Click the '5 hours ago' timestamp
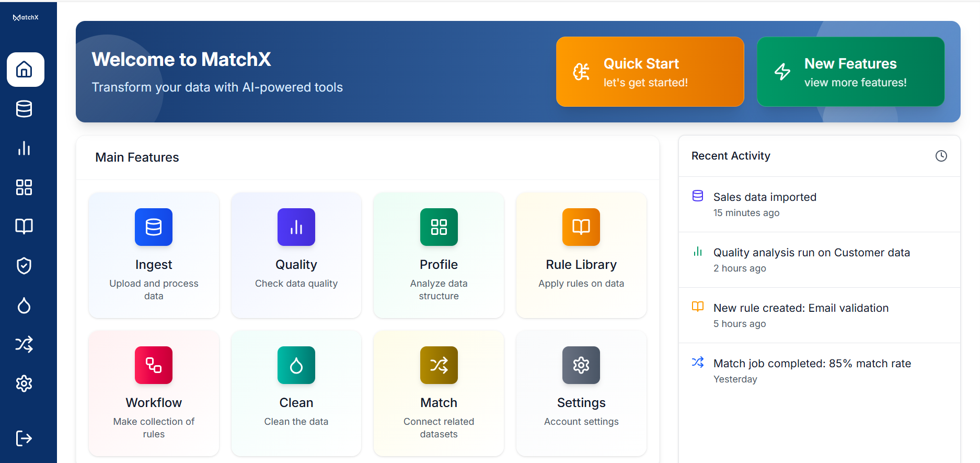This screenshot has width=980, height=463. pos(740,324)
